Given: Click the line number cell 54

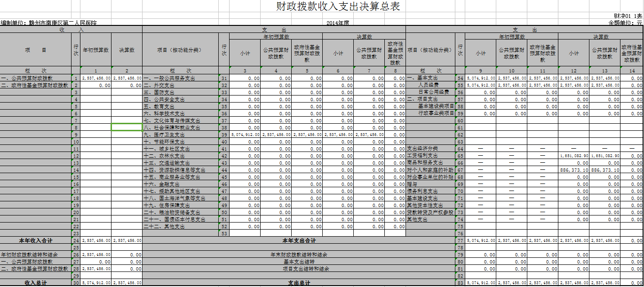Looking at the screenshot, I should click(x=460, y=79).
